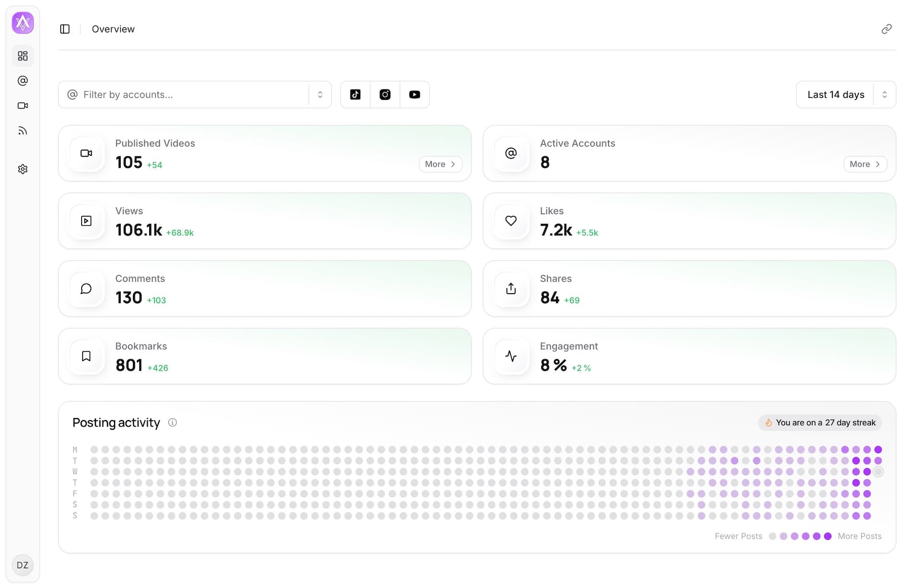Click last Monday's dark purple activity dot
Image resolution: width=913 pixels, height=588 pixels.
tap(878, 449)
